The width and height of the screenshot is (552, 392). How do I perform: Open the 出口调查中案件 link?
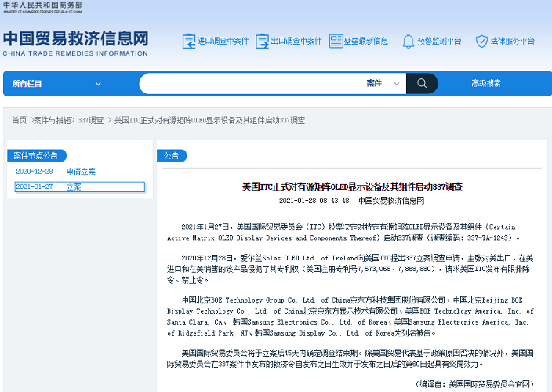pos(296,42)
